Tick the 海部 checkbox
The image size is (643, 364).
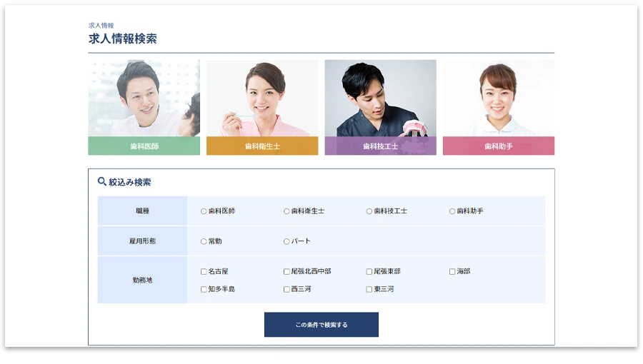click(x=452, y=271)
